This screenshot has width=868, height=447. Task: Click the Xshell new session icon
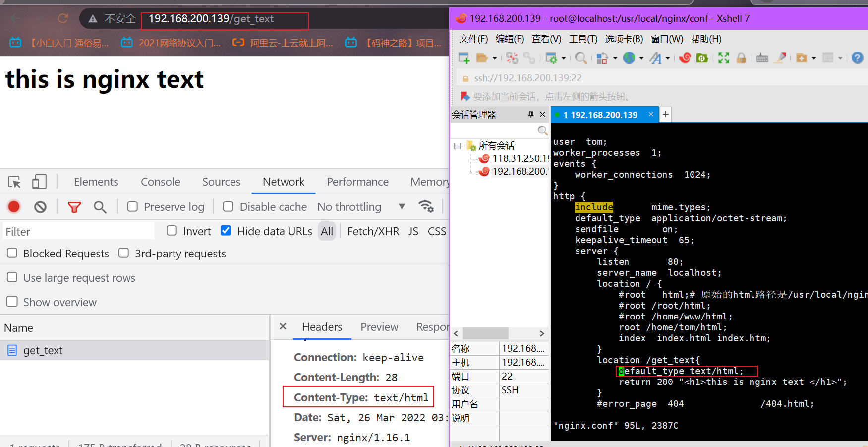click(x=464, y=58)
